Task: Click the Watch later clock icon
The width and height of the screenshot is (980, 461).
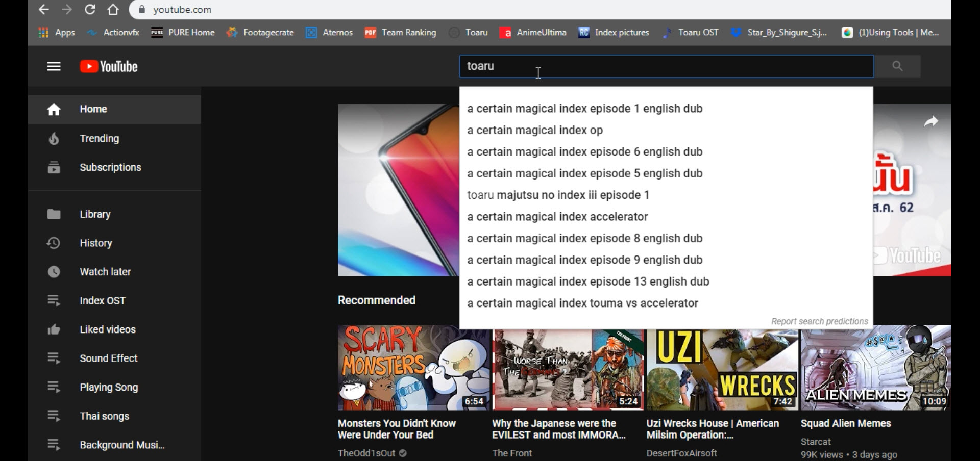Action: [54, 272]
